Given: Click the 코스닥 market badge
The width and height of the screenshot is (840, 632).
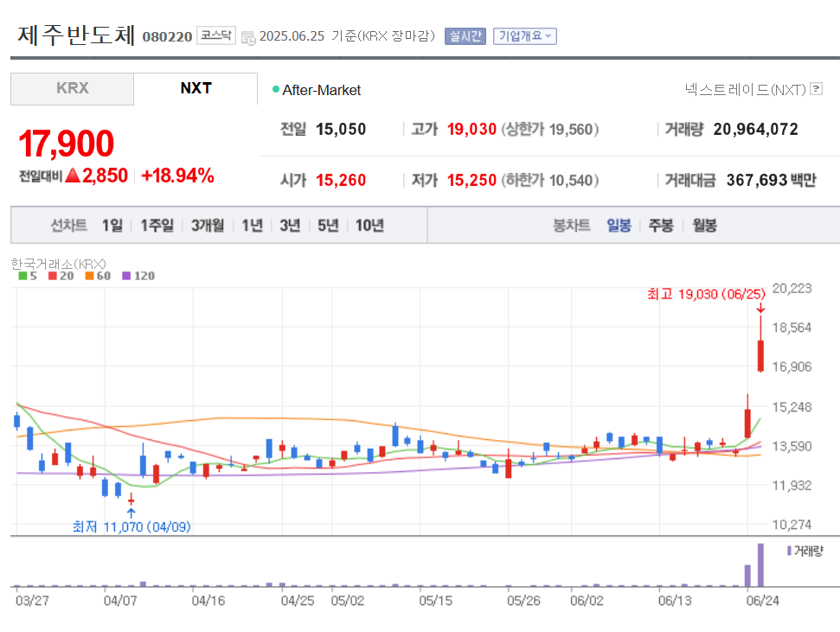Looking at the screenshot, I should 216,35.
